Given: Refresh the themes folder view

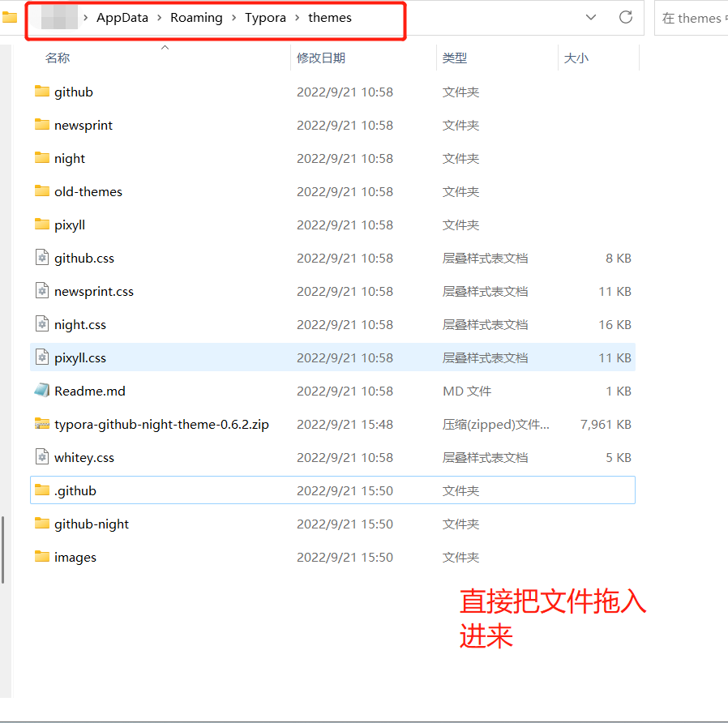Looking at the screenshot, I should click(x=626, y=17).
